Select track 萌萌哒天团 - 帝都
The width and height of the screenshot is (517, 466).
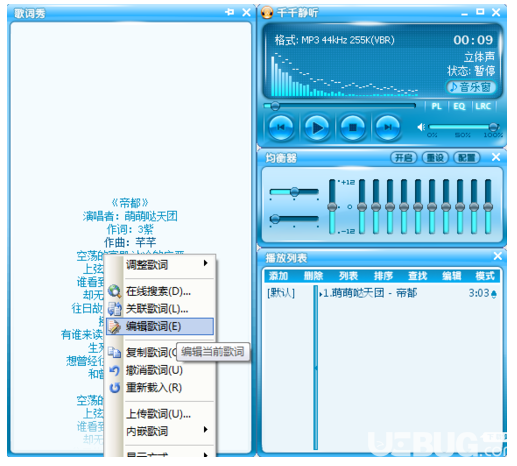[370, 293]
